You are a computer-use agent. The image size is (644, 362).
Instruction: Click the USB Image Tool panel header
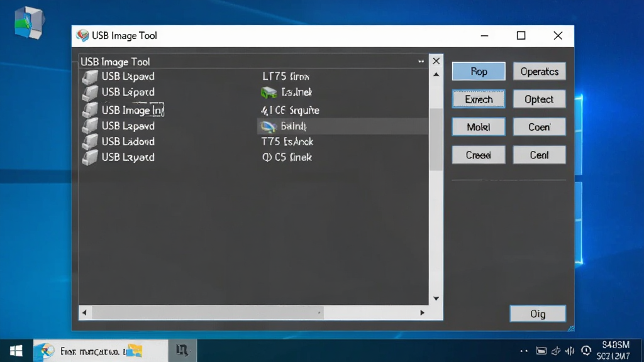click(x=253, y=62)
